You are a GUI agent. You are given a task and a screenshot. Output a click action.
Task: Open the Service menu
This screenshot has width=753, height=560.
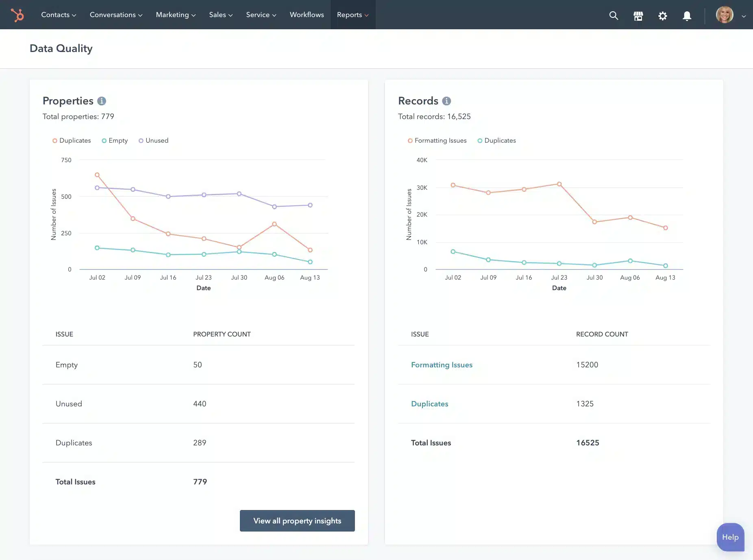click(261, 15)
